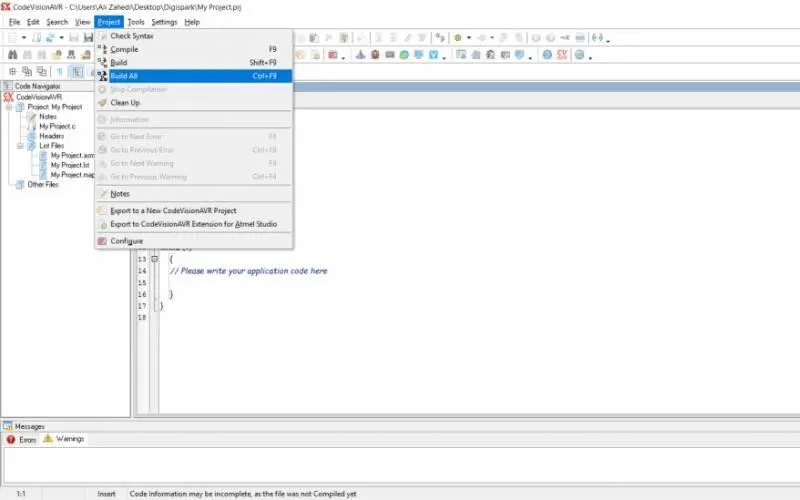Choose Export to a New CodeVisionAVR Project
800x500 pixels.
173,211
